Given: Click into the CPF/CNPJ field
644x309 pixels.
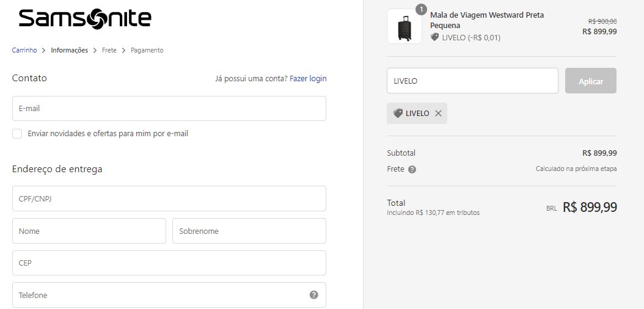Looking at the screenshot, I should [169, 198].
